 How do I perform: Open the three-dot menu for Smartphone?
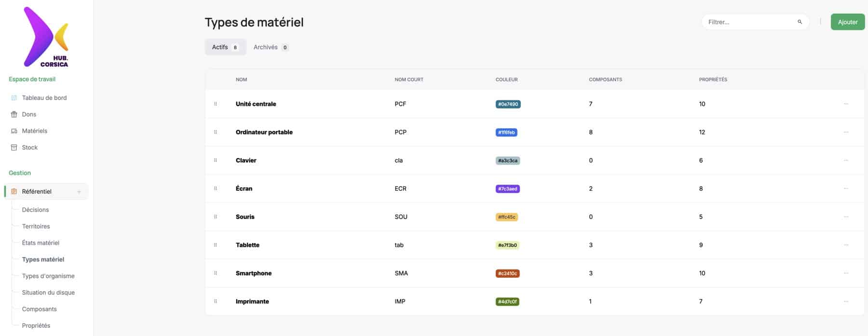click(x=846, y=273)
